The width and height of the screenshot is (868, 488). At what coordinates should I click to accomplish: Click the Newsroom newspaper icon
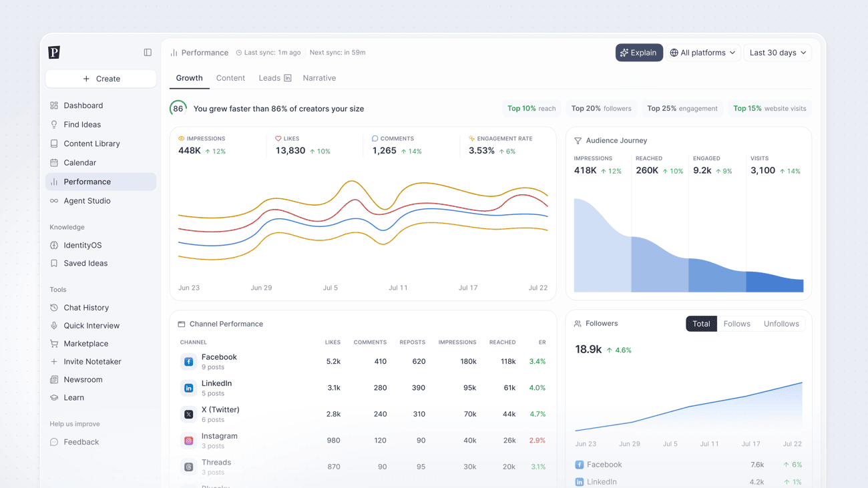(54, 380)
